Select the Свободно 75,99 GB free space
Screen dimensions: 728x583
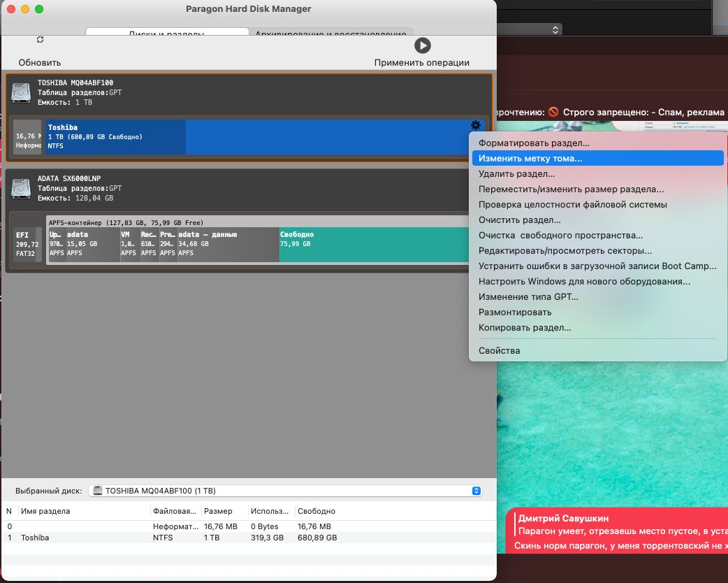coord(374,245)
